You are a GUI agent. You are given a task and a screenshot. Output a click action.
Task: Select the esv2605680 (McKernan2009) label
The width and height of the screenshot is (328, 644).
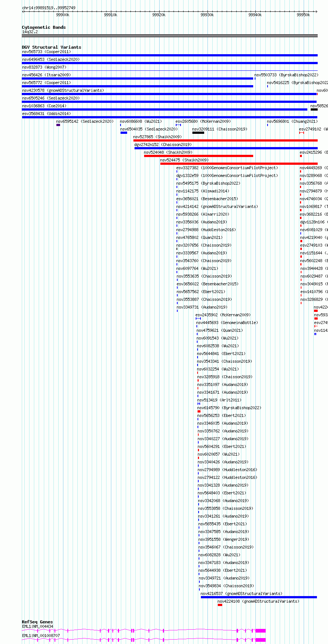203,122
